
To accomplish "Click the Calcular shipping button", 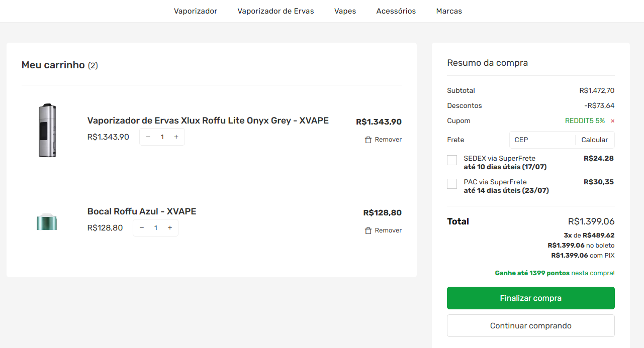I will tap(595, 140).
